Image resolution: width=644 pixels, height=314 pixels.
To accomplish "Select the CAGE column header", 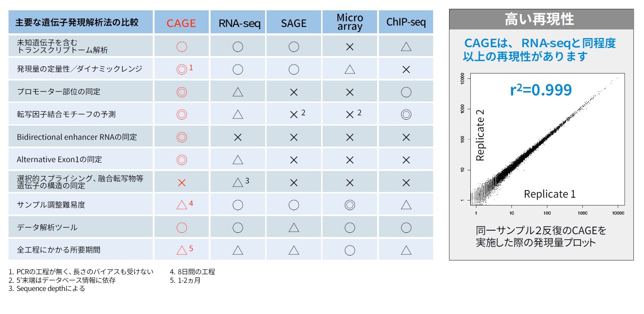I will click(181, 23).
